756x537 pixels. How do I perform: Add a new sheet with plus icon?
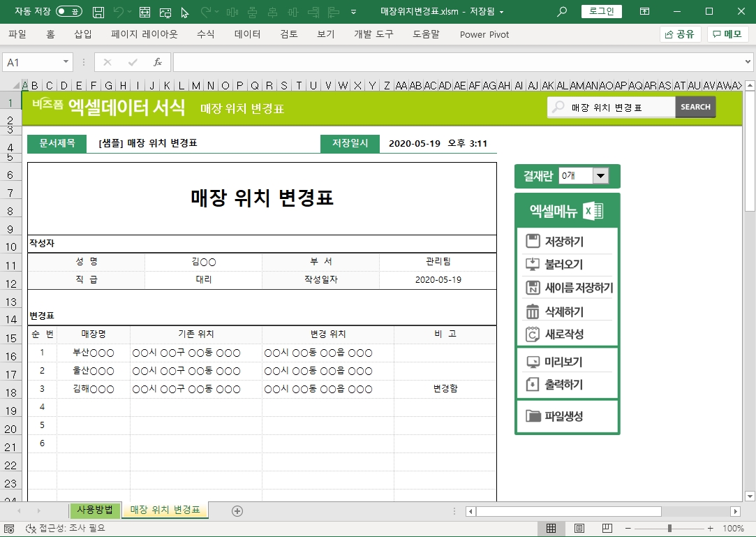click(x=237, y=511)
